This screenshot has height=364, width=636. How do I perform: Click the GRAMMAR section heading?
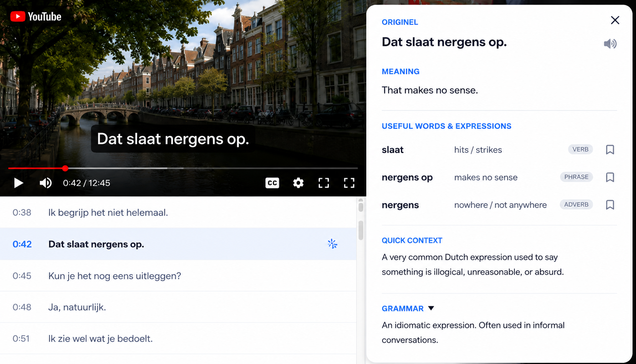pyautogui.click(x=402, y=308)
